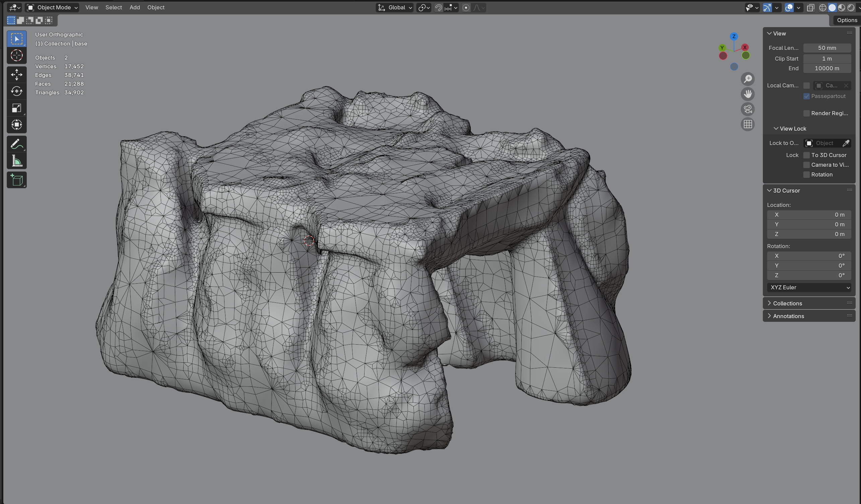The image size is (861, 504).
Task: Click the camera view icon in the gizmo sidebar
Action: click(x=748, y=109)
